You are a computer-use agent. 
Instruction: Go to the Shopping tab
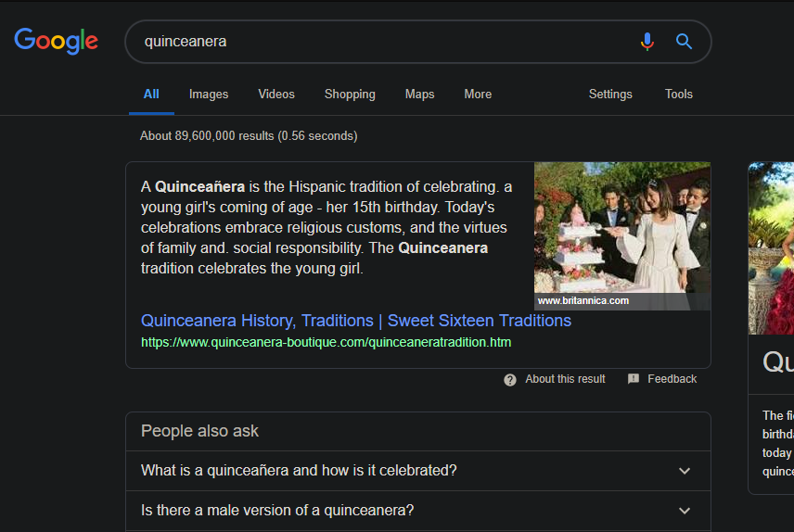click(350, 95)
